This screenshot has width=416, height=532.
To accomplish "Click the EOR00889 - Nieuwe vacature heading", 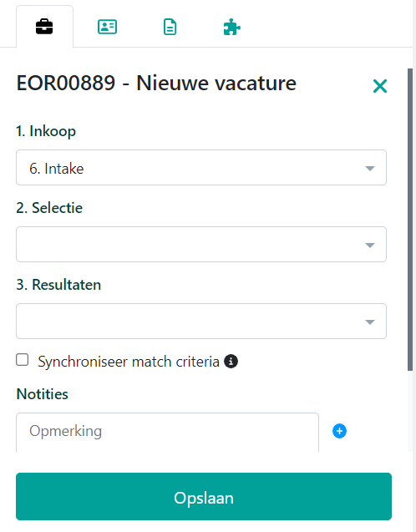I will click(156, 84).
